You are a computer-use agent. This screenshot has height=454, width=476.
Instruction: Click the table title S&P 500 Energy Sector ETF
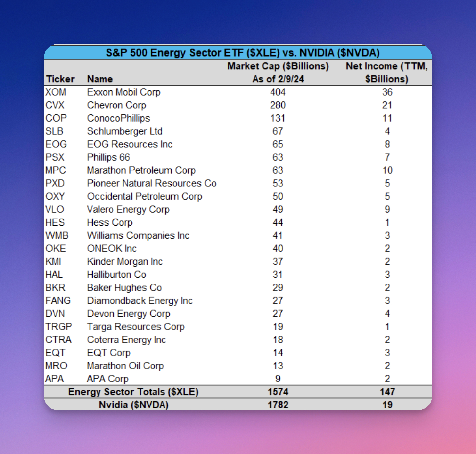243,53
